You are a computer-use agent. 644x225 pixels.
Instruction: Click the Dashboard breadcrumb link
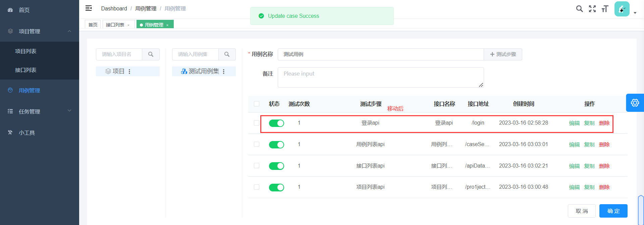tap(114, 8)
